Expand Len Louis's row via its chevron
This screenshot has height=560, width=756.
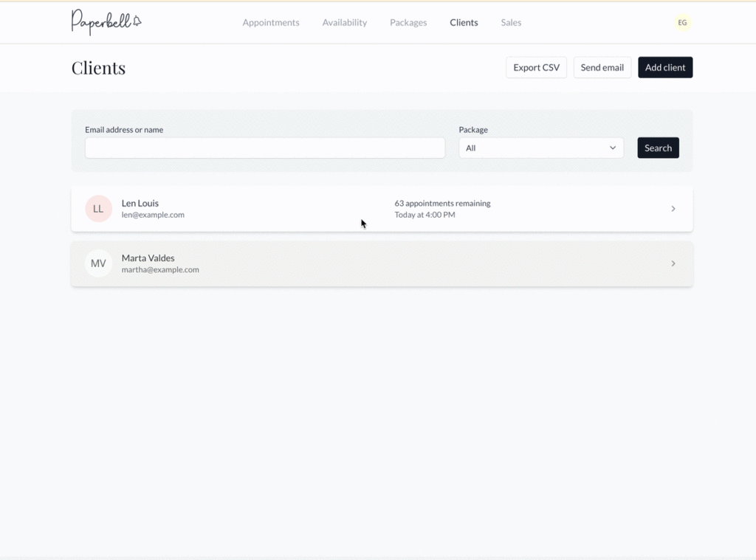673,209
